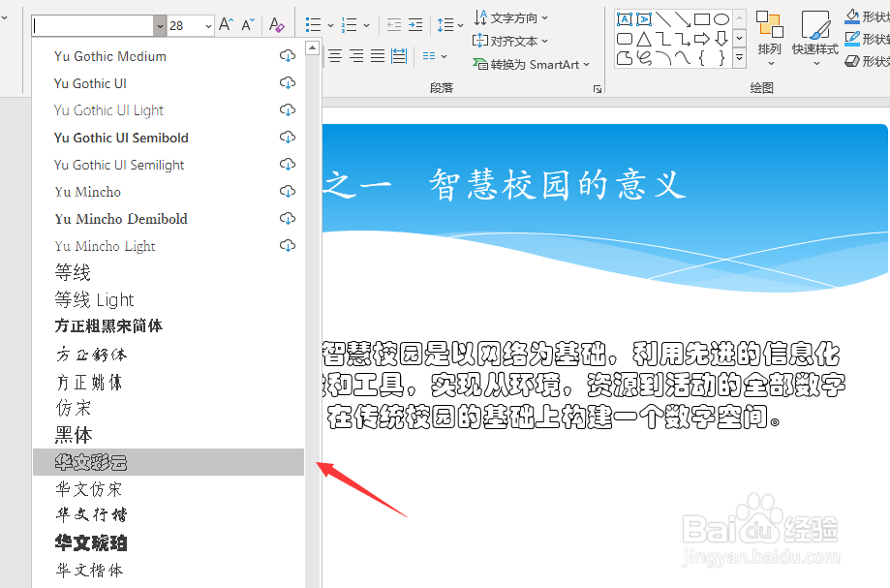The width and height of the screenshot is (890, 588).
Task: Download the Yu Mincho Light font
Action: 288,245
